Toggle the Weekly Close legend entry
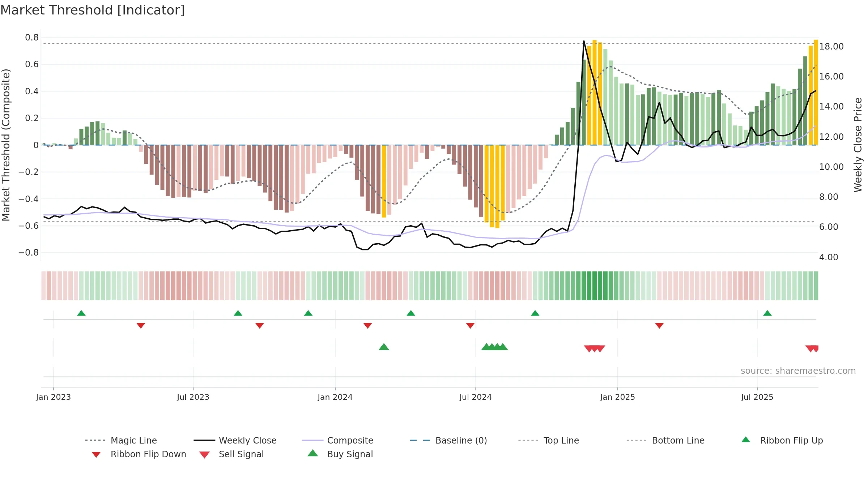Image resolution: width=868 pixels, height=488 pixels. [235, 440]
